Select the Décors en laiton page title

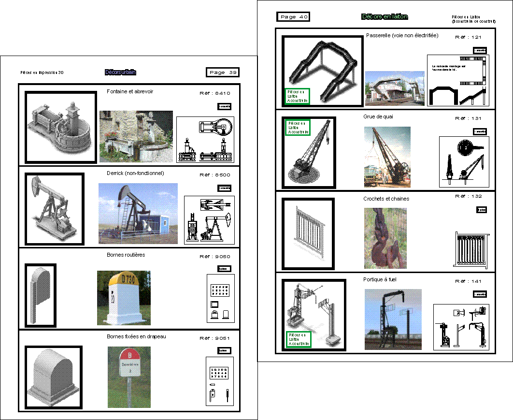pos(385,17)
